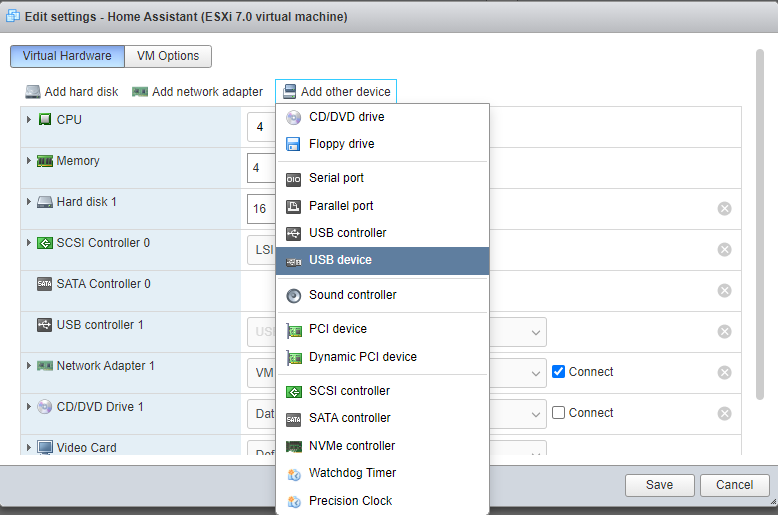
Task: Click the Serial port icon
Action: (293, 179)
